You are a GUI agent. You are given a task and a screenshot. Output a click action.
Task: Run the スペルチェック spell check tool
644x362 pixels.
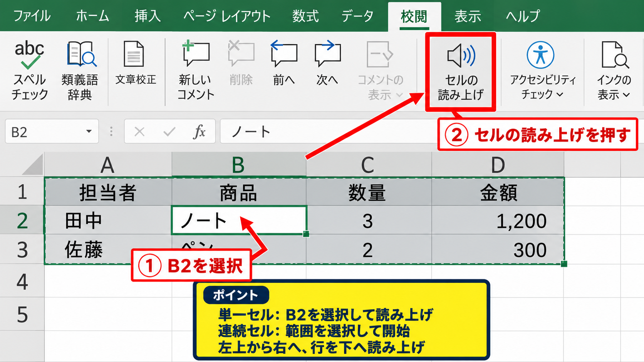point(30,70)
